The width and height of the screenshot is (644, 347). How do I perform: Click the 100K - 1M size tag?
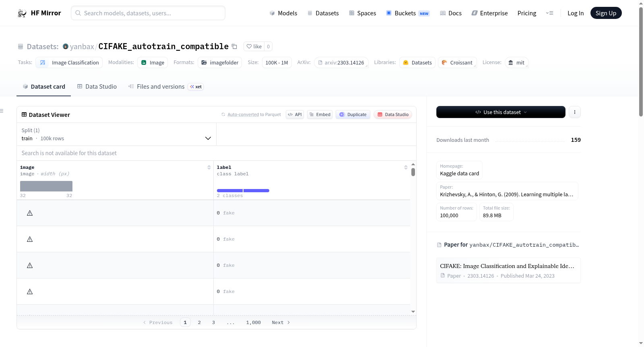pos(277,62)
